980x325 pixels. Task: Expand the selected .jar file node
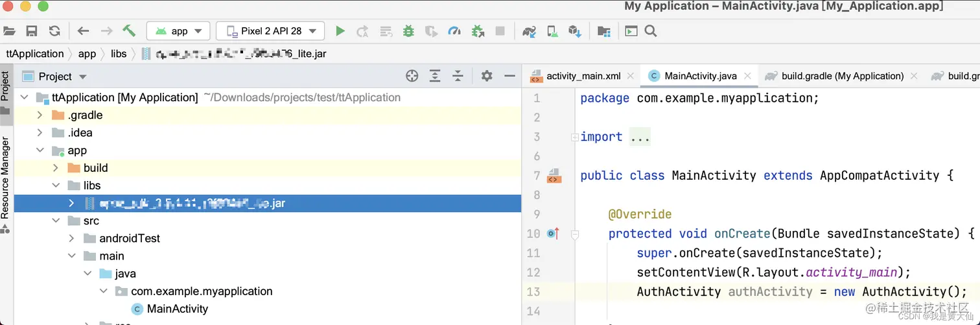(71, 203)
